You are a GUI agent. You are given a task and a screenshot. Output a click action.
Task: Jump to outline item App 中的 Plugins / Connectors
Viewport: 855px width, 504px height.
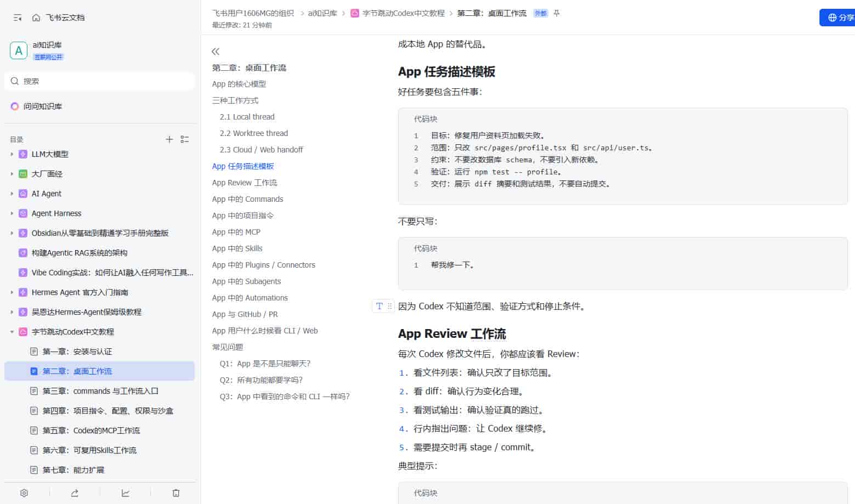point(264,265)
